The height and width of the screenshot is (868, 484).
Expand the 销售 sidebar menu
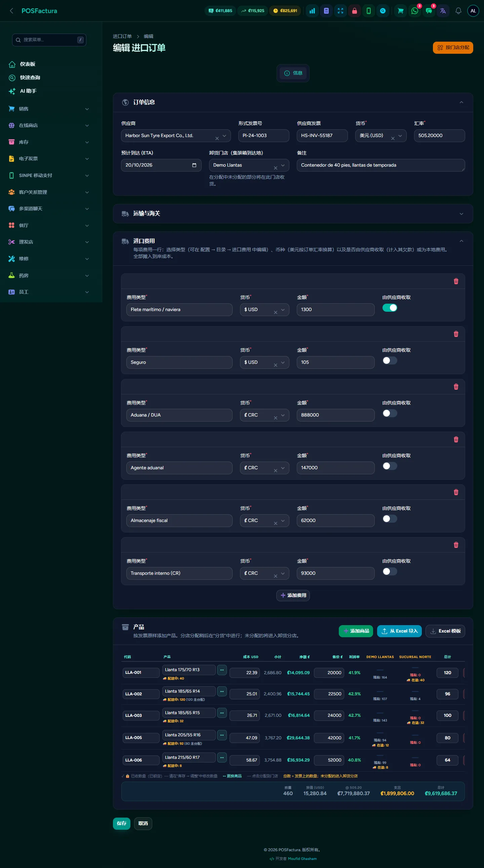click(x=49, y=109)
